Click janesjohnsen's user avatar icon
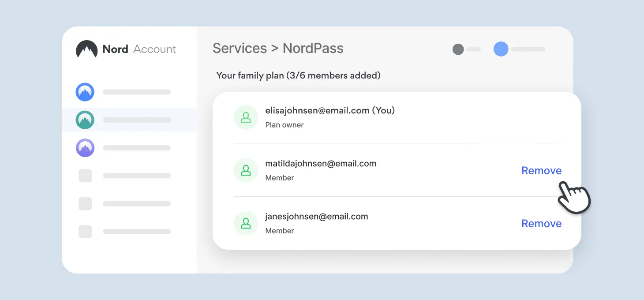This screenshot has width=644, height=300. tap(246, 223)
